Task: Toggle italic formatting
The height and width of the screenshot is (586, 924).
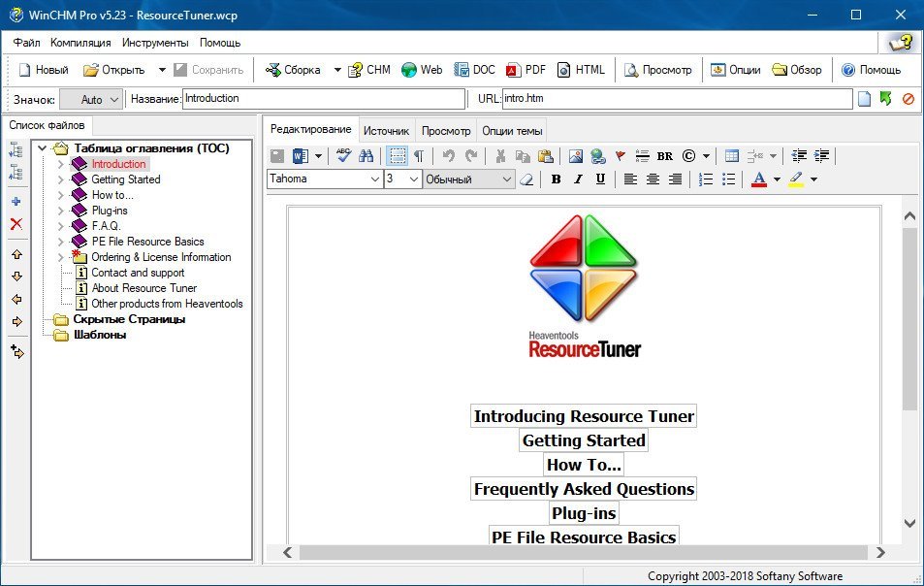Action: [x=578, y=179]
